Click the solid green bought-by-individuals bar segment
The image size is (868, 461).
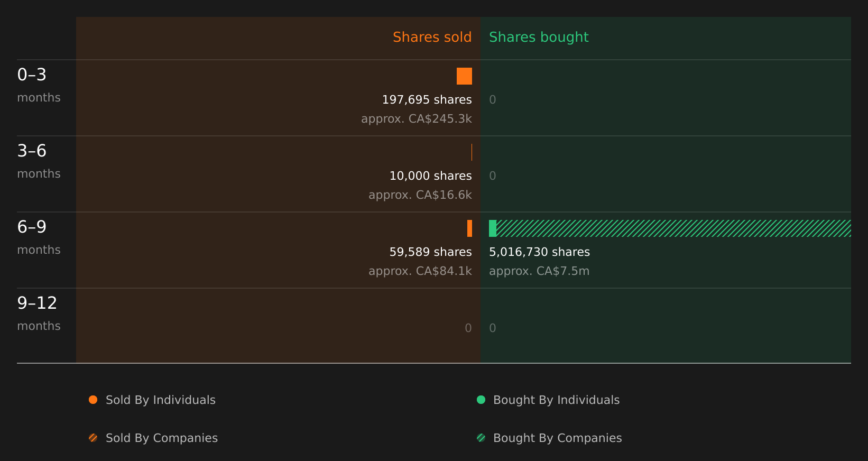[x=493, y=228]
